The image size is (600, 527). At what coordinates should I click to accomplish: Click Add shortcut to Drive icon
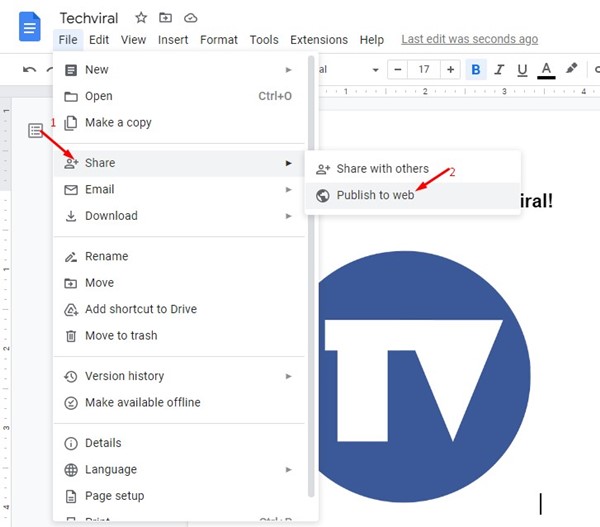coord(71,310)
